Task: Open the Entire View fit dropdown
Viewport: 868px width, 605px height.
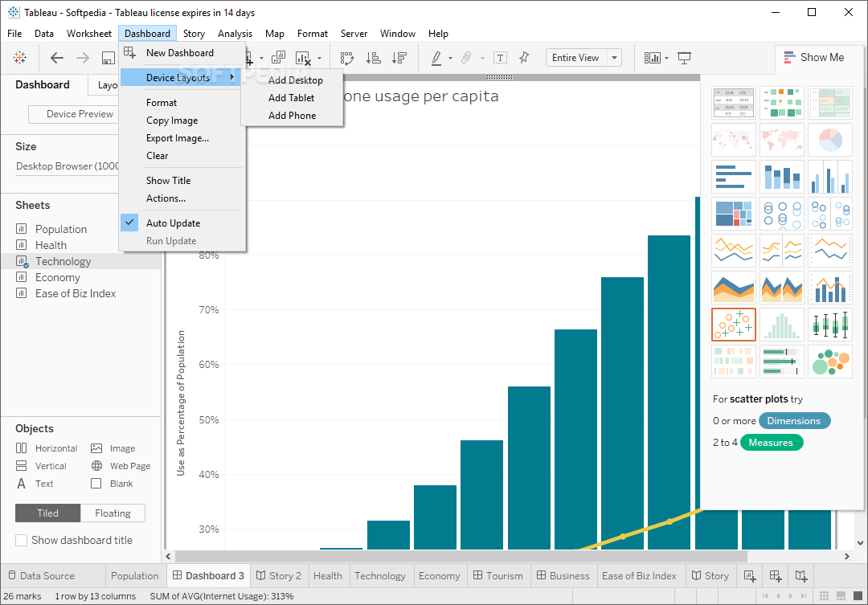Action: point(615,58)
